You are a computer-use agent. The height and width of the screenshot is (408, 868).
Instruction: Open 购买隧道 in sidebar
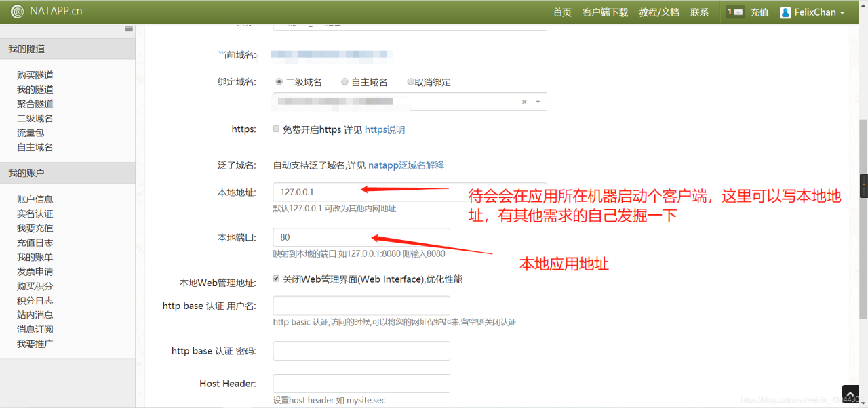click(x=35, y=75)
